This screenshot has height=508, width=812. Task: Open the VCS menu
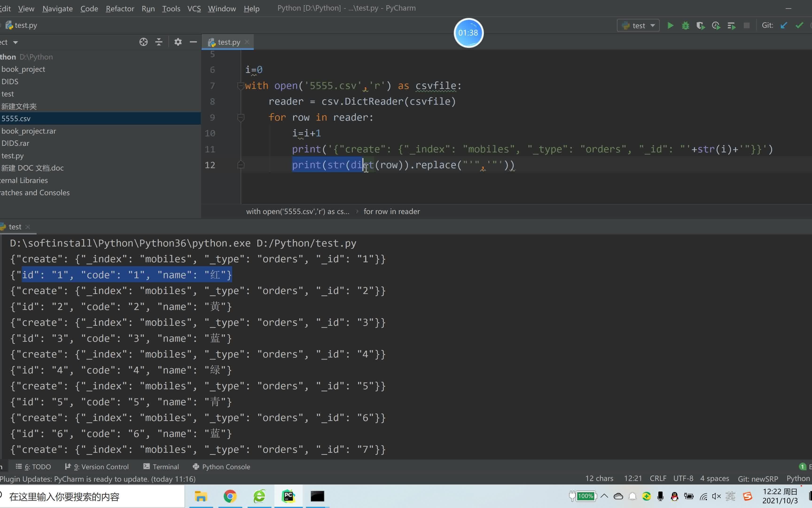194,8
